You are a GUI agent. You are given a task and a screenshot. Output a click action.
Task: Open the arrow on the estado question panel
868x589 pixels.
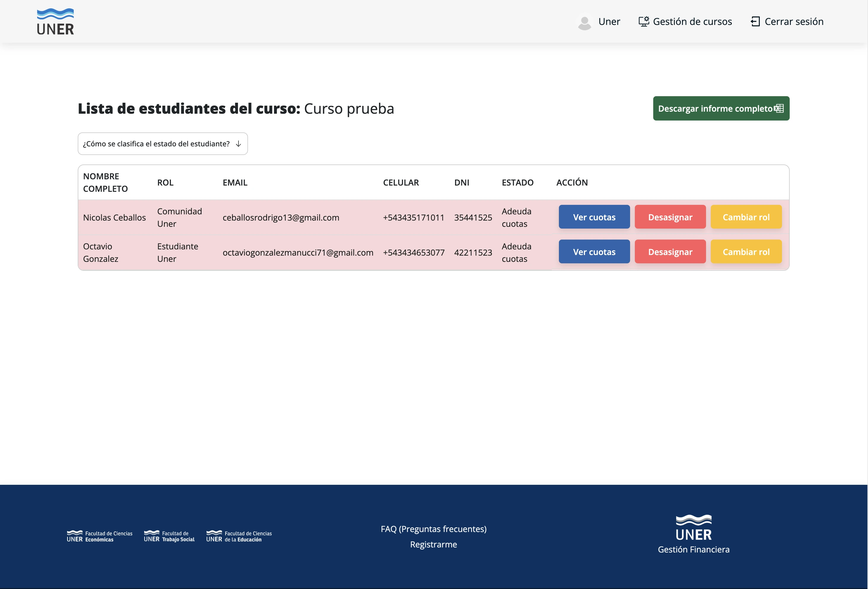238,143
